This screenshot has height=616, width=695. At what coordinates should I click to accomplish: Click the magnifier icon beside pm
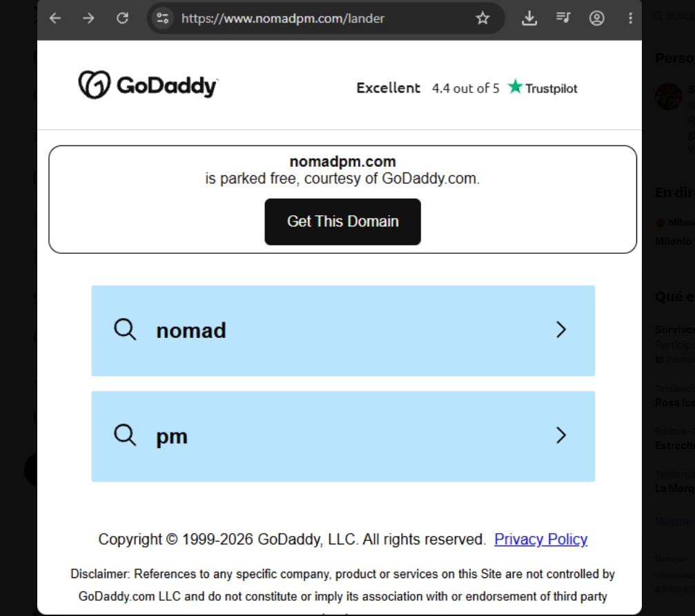[125, 435]
